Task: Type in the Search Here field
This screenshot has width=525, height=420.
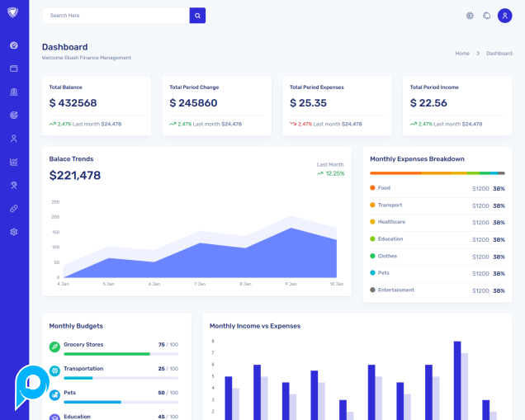Action: (x=116, y=15)
